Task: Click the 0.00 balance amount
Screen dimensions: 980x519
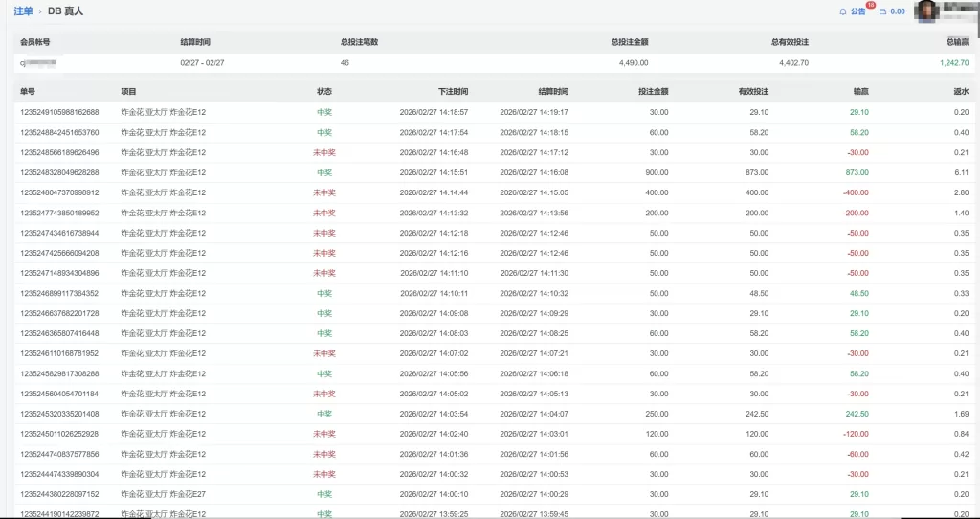Action: [897, 11]
